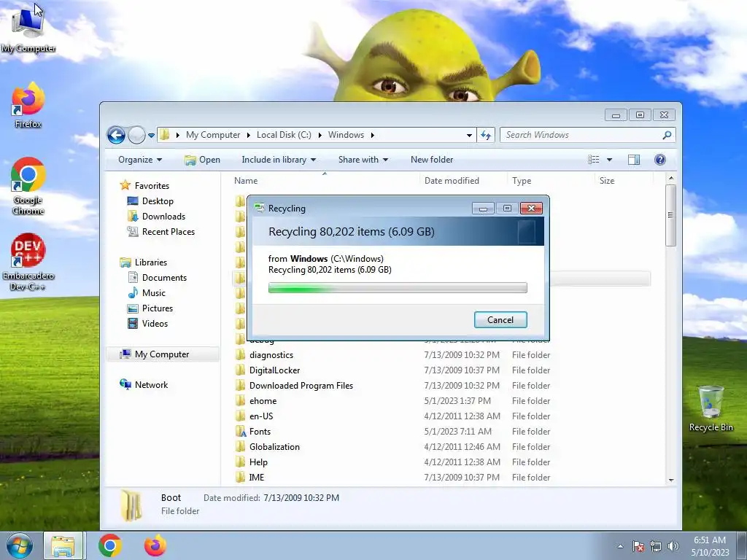The width and height of the screenshot is (747, 560).
Task: Expand the arrow after Windows in the breadcrumb
Action: 373,135
